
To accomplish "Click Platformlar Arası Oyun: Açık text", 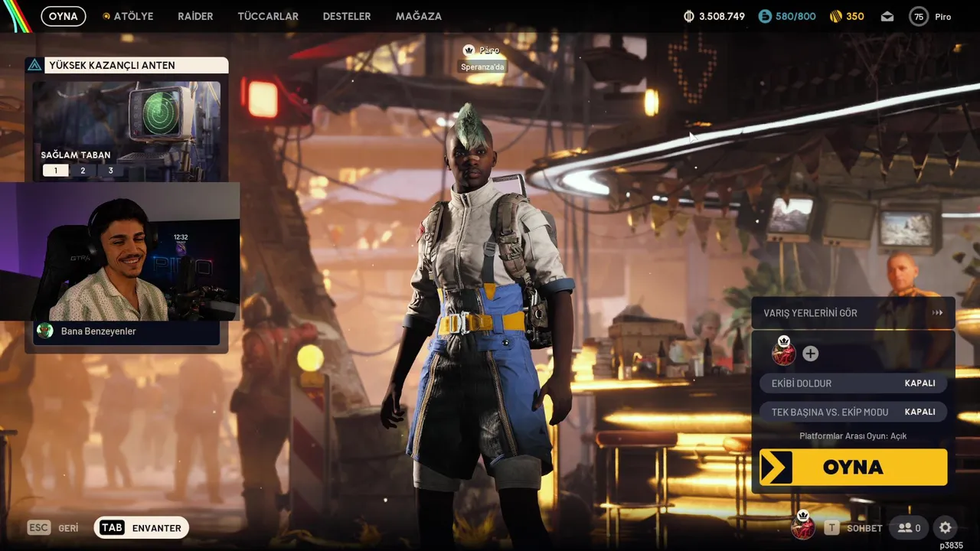I will [853, 436].
